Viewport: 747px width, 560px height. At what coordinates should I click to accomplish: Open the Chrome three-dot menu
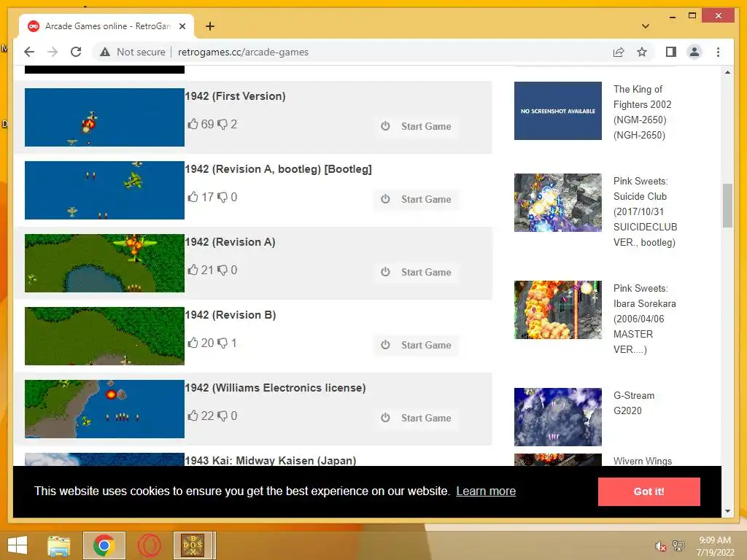pos(718,52)
